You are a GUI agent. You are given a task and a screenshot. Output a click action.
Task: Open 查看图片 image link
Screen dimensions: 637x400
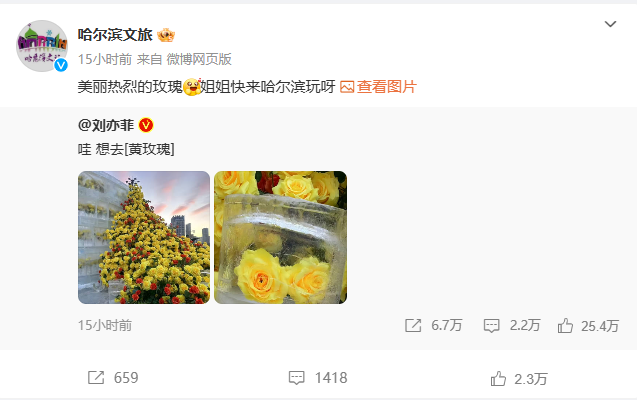point(386,86)
